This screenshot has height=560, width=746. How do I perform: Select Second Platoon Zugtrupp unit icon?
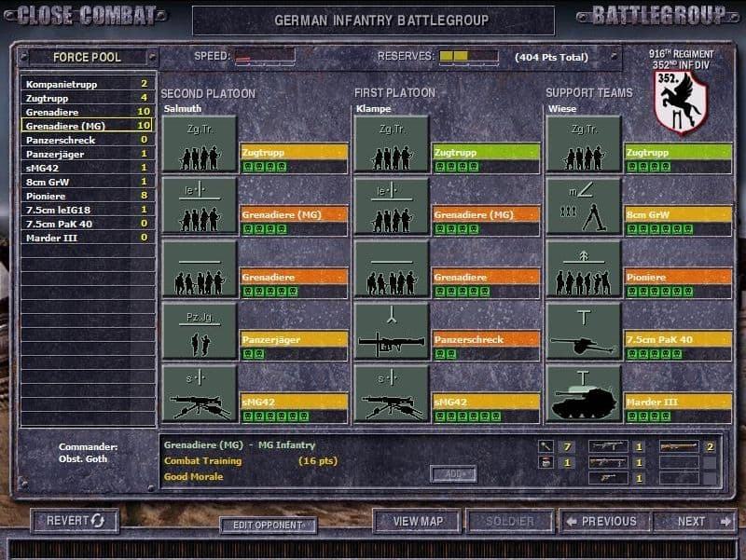click(200, 143)
